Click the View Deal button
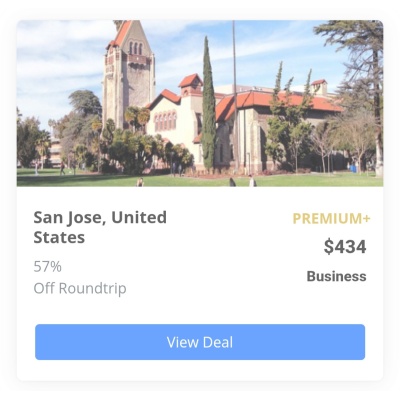Screen dimensions: 400x400 pyautogui.click(x=200, y=342)
